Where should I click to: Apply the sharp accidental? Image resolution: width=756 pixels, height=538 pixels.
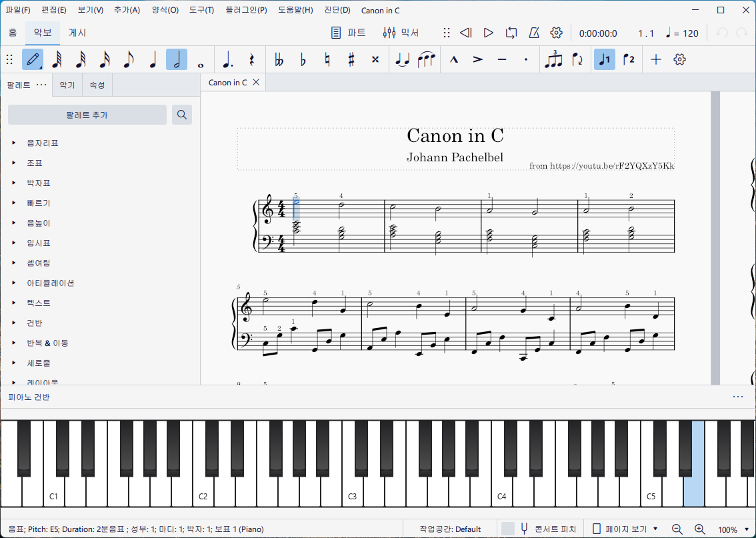click(x=351, y=60)
